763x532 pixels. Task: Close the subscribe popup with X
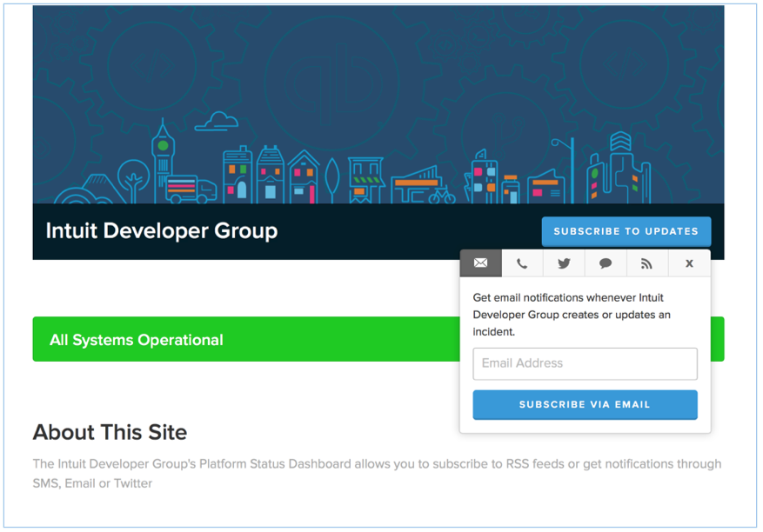click(689, 263)
